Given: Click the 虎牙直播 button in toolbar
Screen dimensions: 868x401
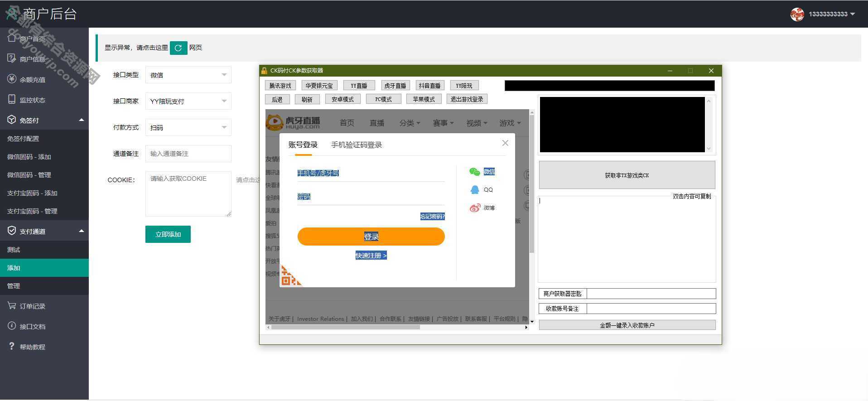Looking at the screenshot, I should [395, 86].
